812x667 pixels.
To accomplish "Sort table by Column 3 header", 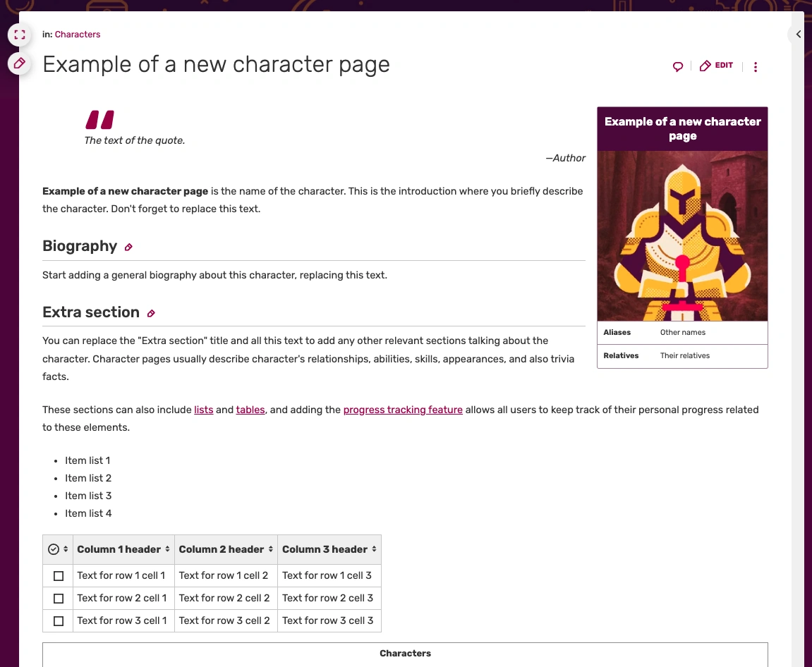I will 329,549.
